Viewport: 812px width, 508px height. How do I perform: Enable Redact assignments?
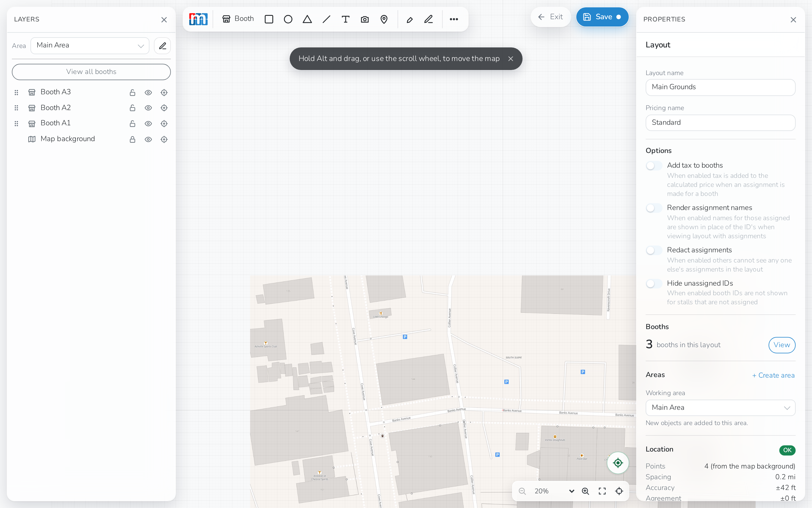click(654, 250)
